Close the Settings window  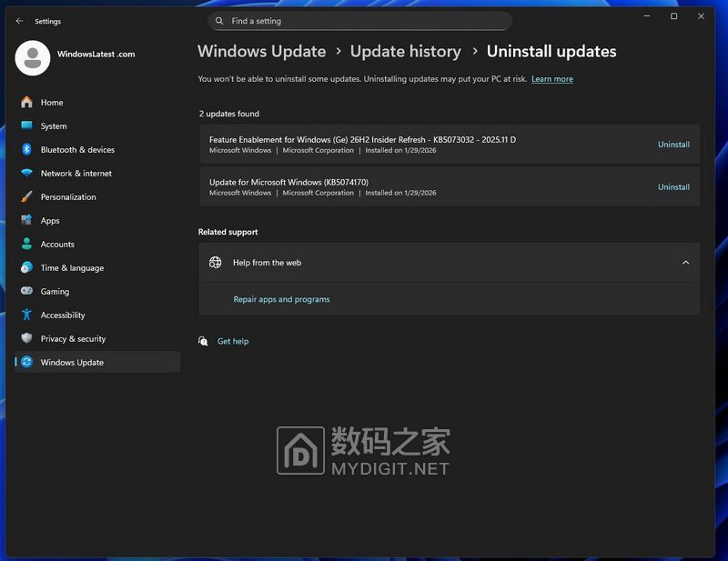(x=701, y=16)
